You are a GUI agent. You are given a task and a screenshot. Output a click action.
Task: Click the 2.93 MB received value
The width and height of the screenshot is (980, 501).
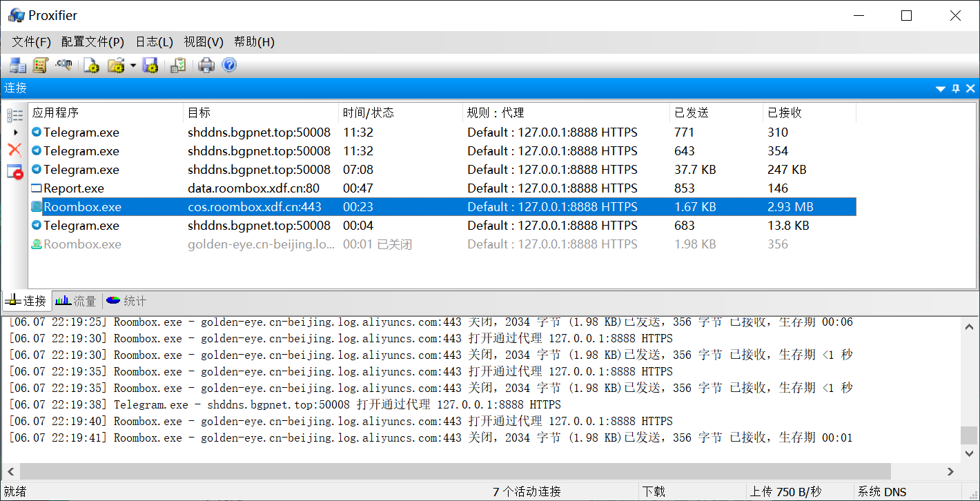(x=790, y=207)
